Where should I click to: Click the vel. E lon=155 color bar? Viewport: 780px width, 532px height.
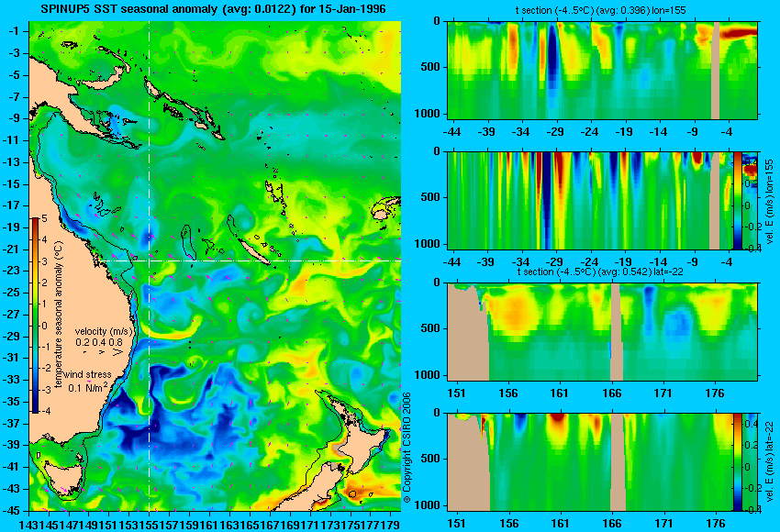point(737,200)
